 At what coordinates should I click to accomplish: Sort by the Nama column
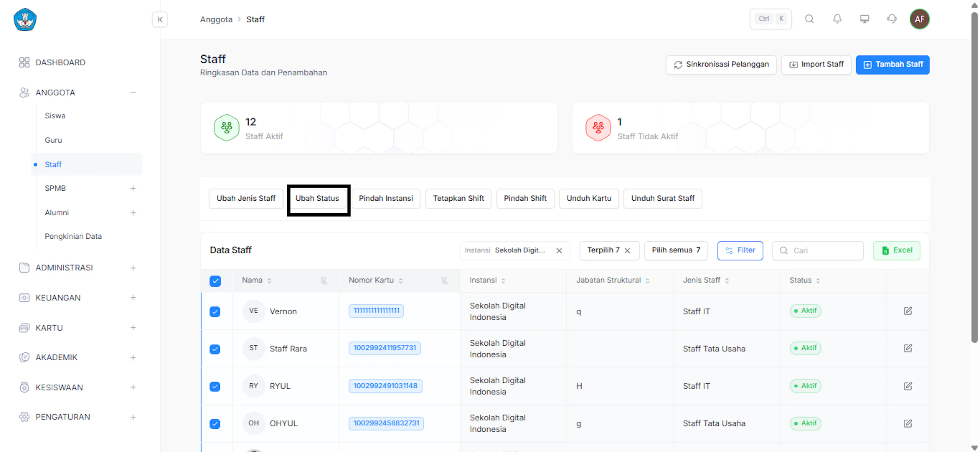point(269,281)
